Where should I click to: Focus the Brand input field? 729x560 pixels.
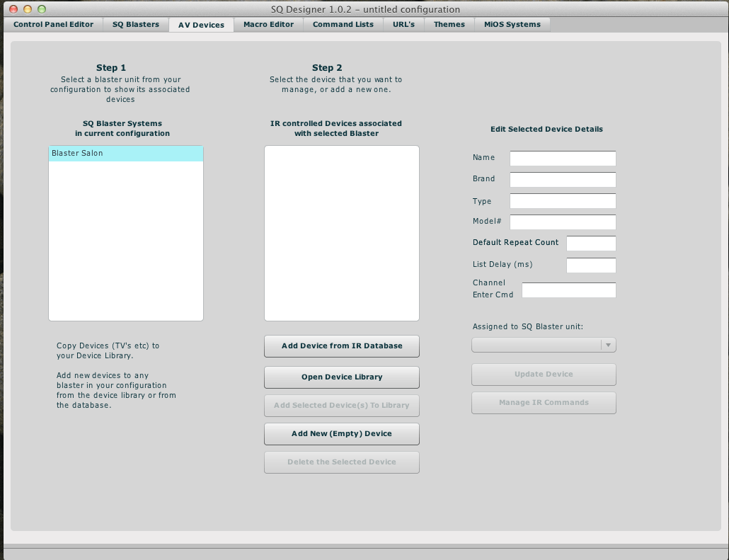(x=563, y=180)
